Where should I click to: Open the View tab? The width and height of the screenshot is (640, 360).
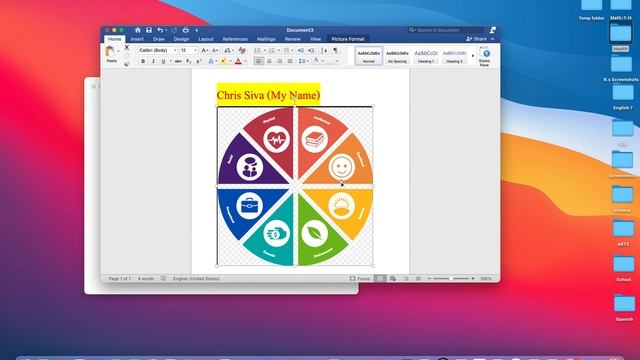click(316, 39)
